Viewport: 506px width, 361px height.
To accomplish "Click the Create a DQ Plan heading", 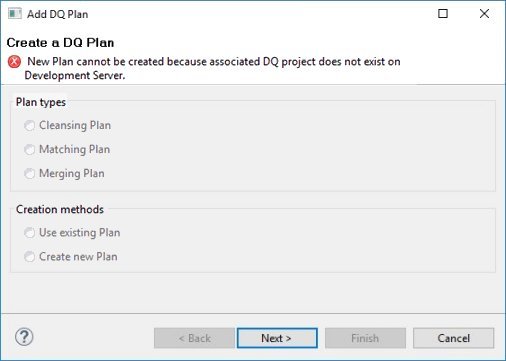I will point(60,43).
